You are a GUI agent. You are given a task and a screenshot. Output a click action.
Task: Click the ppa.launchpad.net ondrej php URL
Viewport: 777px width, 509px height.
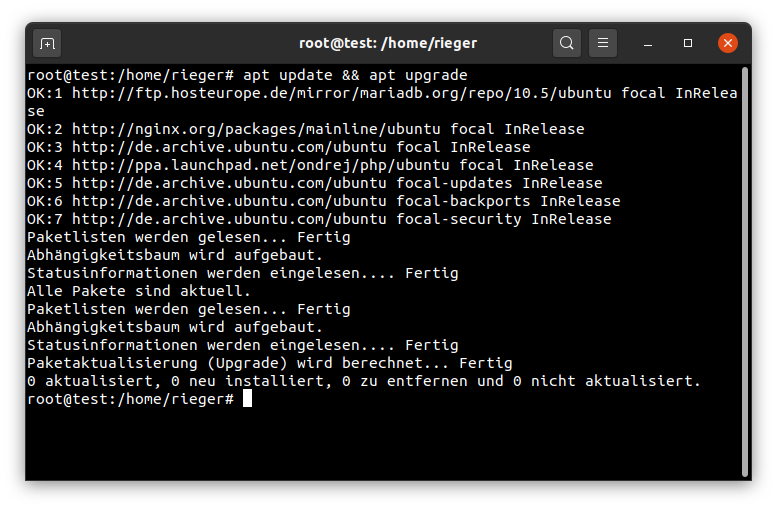261,165
